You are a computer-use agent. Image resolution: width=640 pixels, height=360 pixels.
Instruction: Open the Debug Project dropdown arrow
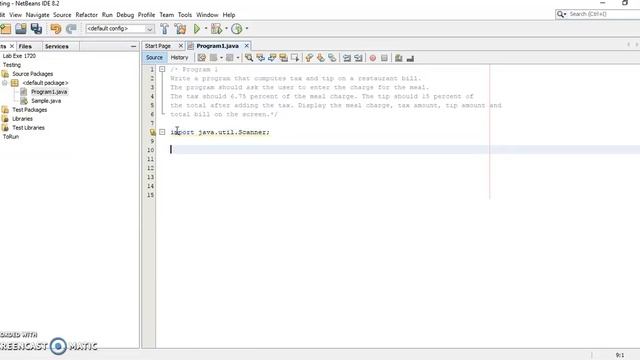pos(226,29)
